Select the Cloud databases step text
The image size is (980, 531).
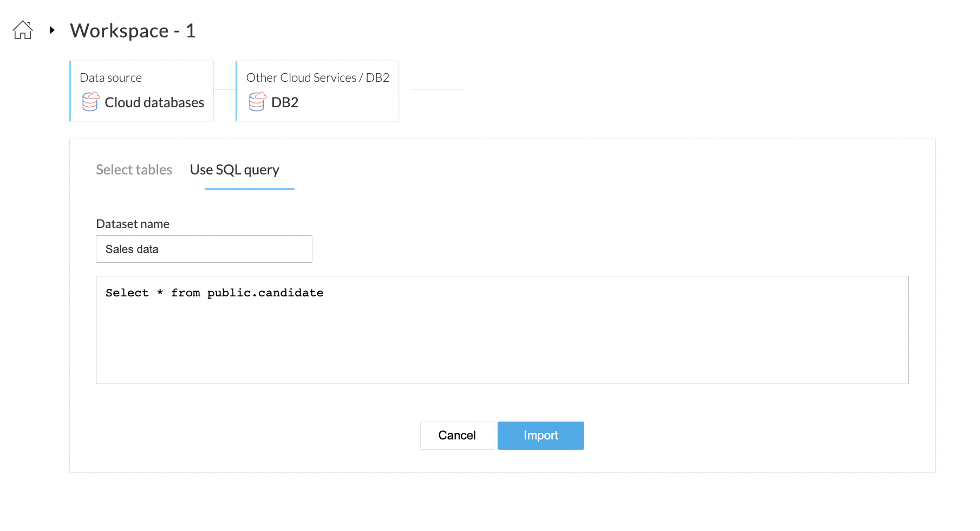coord(154,102)
